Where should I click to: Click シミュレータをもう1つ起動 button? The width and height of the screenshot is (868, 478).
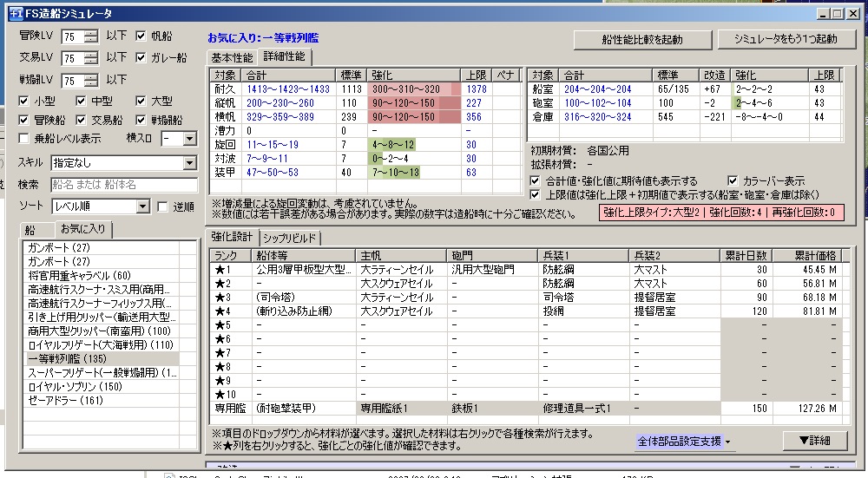tap(786, 39)
